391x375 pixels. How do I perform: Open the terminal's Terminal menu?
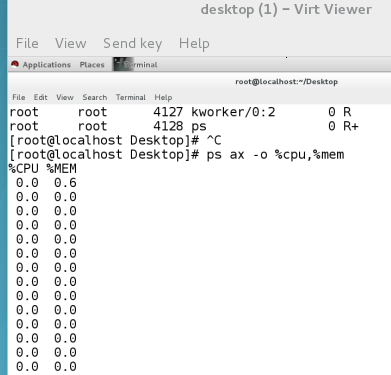point(131,97)
